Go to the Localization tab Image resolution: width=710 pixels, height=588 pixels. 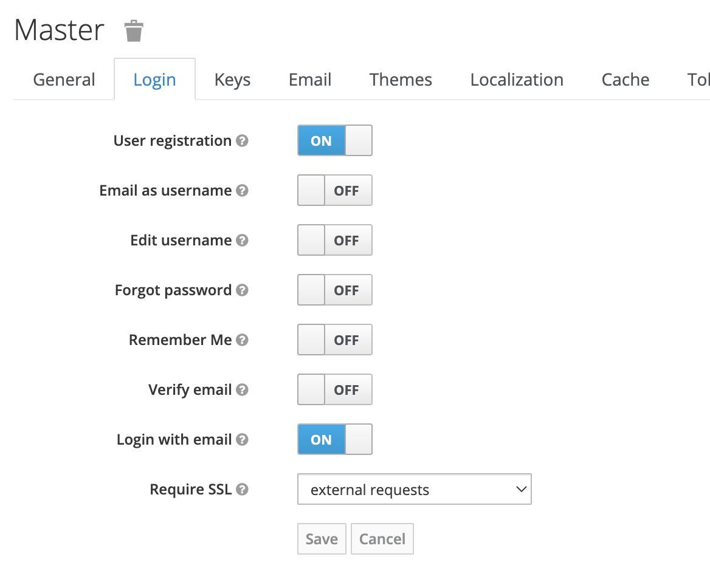tap(517, 80)
